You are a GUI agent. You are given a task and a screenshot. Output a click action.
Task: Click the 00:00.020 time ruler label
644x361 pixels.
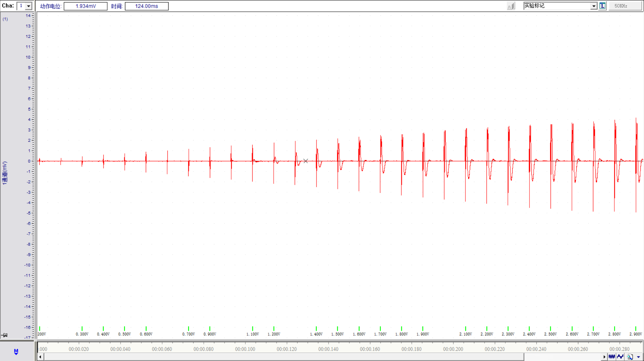(x=79, y=349)
